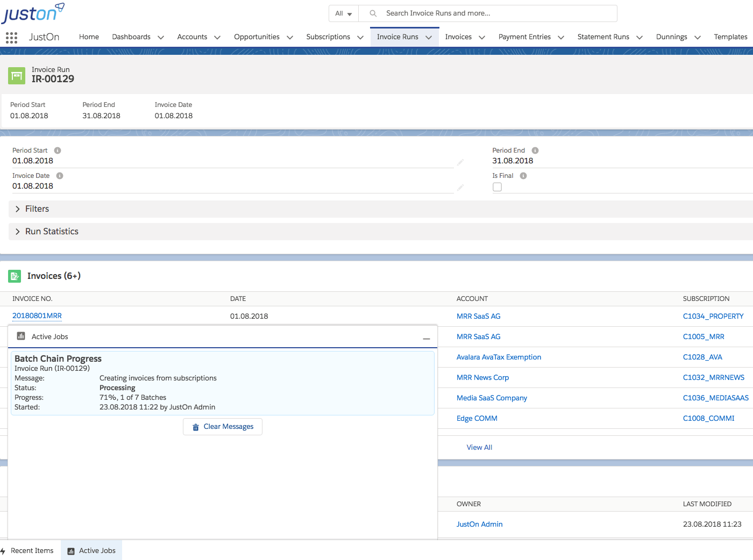
Task: Click the Invoices (6+) list title
Action: pyautogui.click(x=54, y=276)
